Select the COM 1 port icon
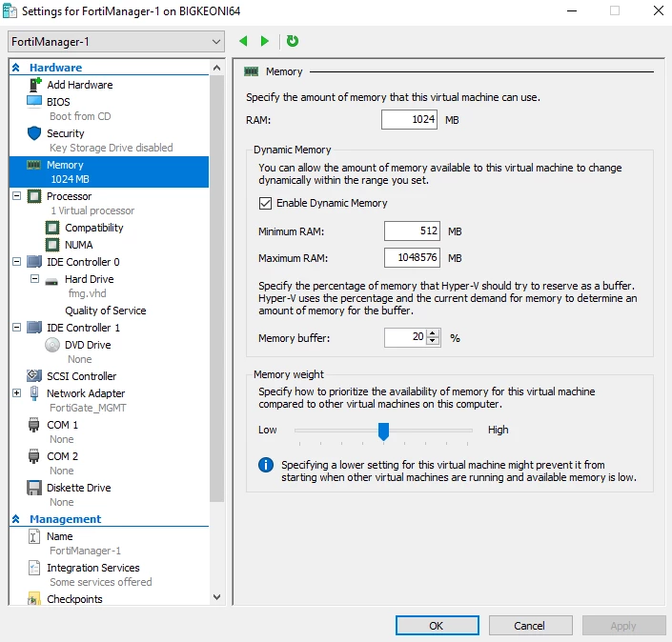 (x=34, y=425)
